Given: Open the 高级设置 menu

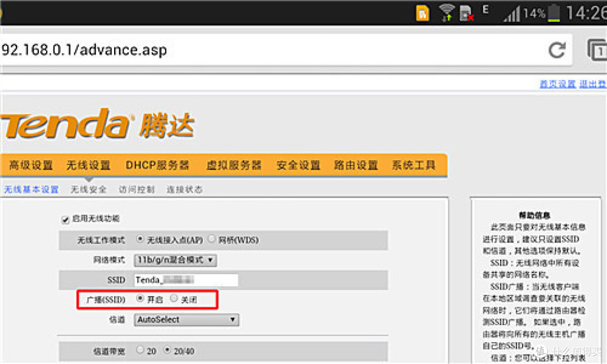Looking at the screenshot, I should pyautogui.click(x=31, y=166).
